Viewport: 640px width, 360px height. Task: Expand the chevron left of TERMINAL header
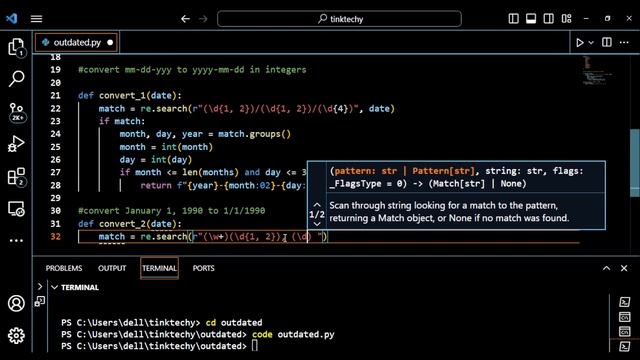click(x=40, y=287)
